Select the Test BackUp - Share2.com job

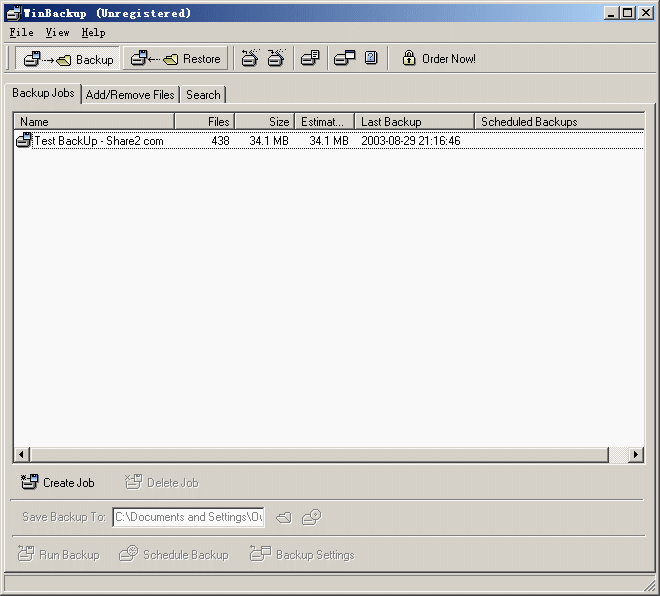pos(98,141)
